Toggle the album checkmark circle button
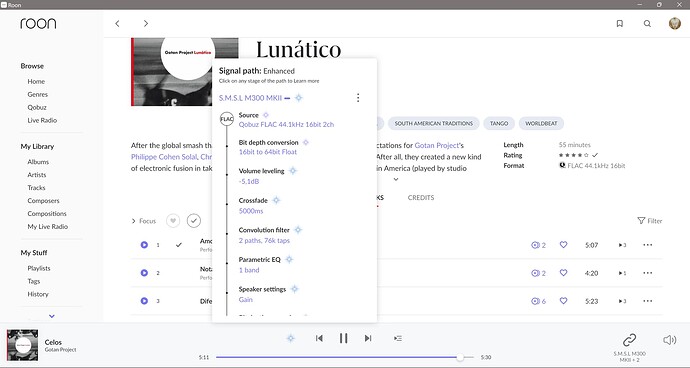 tap(194, 221)
